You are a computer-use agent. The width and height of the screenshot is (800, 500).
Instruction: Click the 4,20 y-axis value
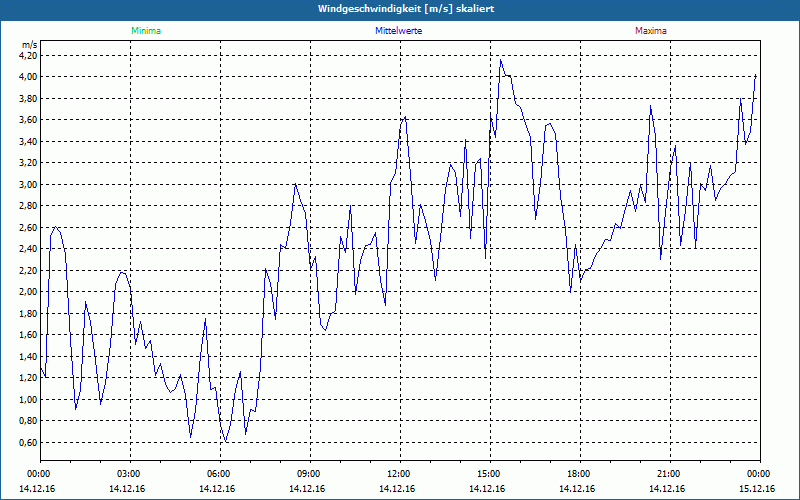[30, 55]
